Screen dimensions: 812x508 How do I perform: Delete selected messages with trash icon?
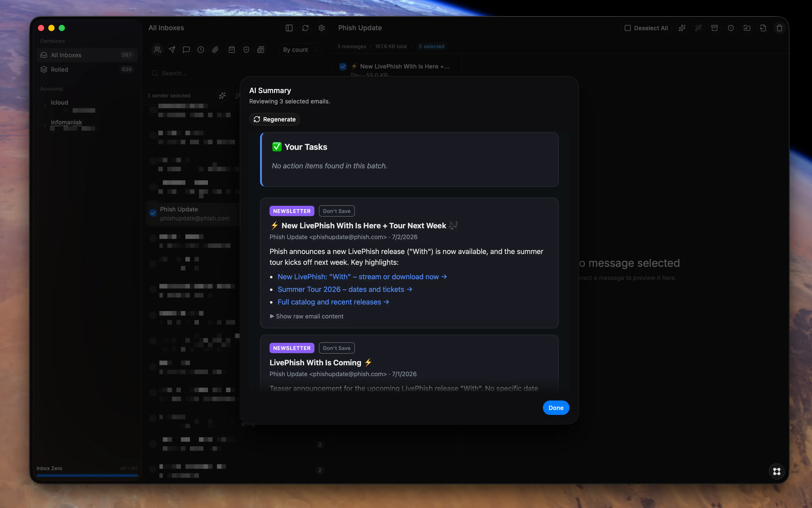tap(779, 28)
